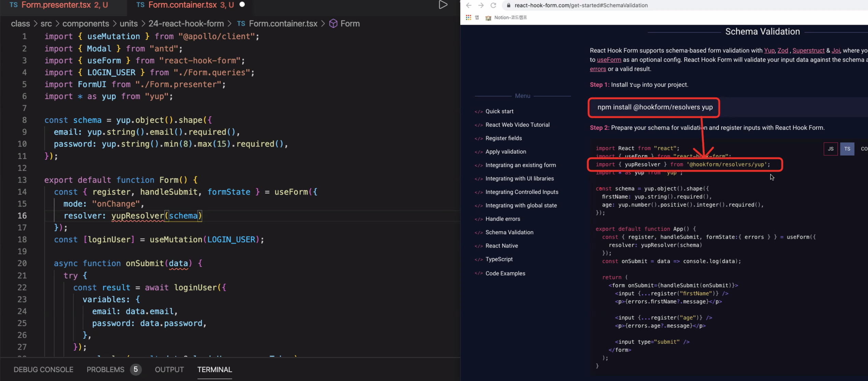Go to Quick start menu item
The width and height of the screenshot is (868, 381).
(x=499, y=111)
